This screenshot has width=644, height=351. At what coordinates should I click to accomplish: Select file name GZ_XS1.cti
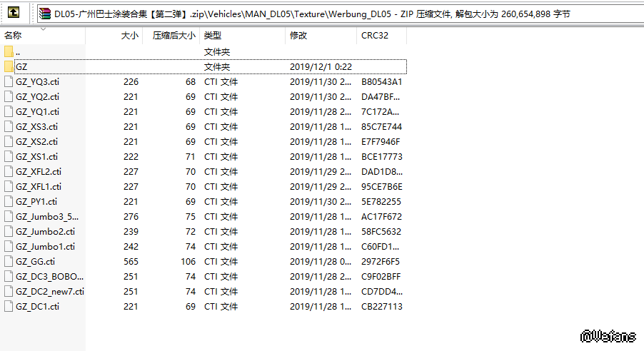pos(36,157)
